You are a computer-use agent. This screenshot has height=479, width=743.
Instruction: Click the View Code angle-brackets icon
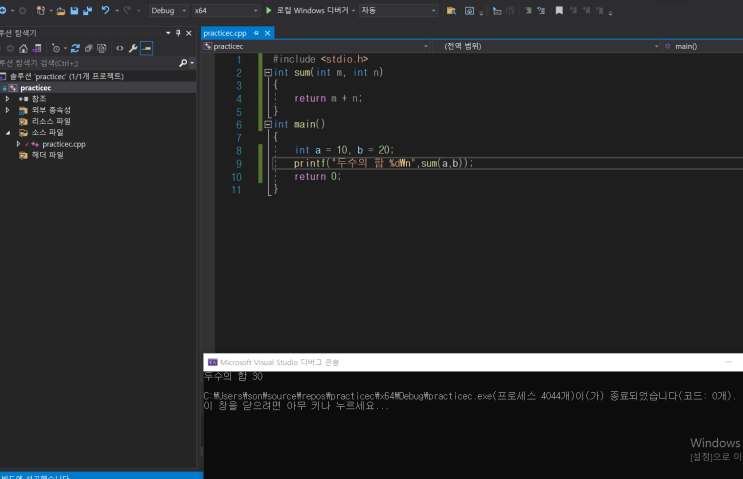coord(119,48)
